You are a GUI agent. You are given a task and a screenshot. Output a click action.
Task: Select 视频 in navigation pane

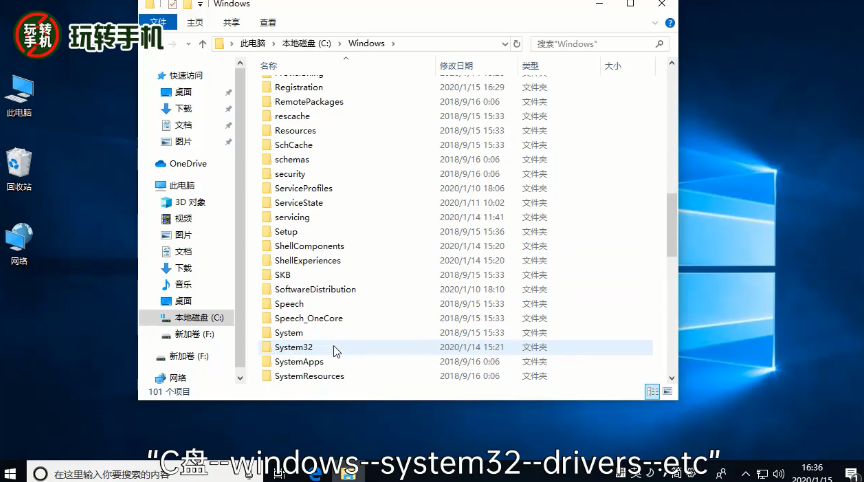tap(176, 219)
